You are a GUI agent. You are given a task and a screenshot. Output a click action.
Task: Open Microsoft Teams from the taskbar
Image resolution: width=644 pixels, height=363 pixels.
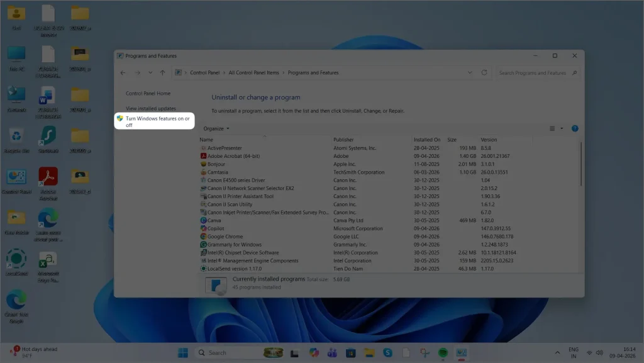[x=332, y=352]
